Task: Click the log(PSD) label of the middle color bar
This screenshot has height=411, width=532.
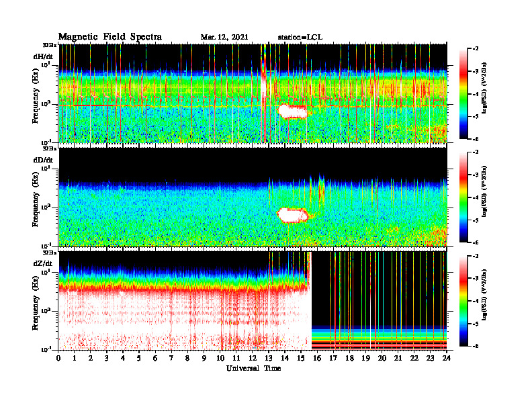Action: tap(484, 191)
